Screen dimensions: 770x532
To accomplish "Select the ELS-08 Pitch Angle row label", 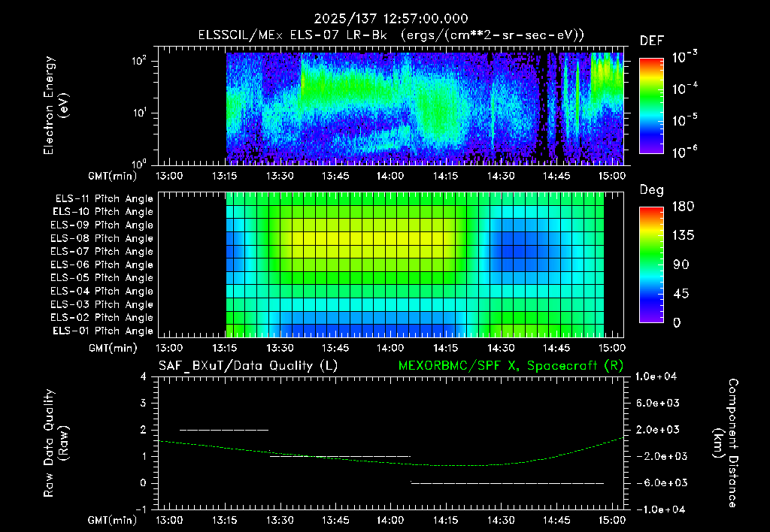I will 102,238.
